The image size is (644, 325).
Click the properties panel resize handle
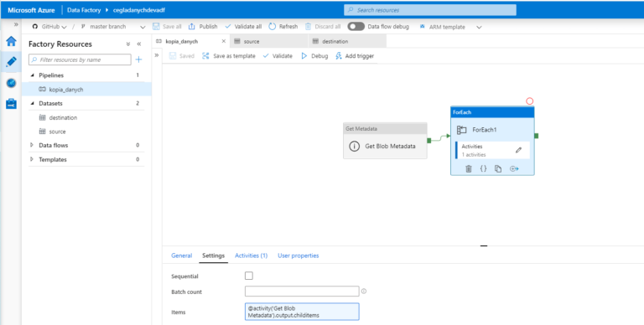[484, 245]
